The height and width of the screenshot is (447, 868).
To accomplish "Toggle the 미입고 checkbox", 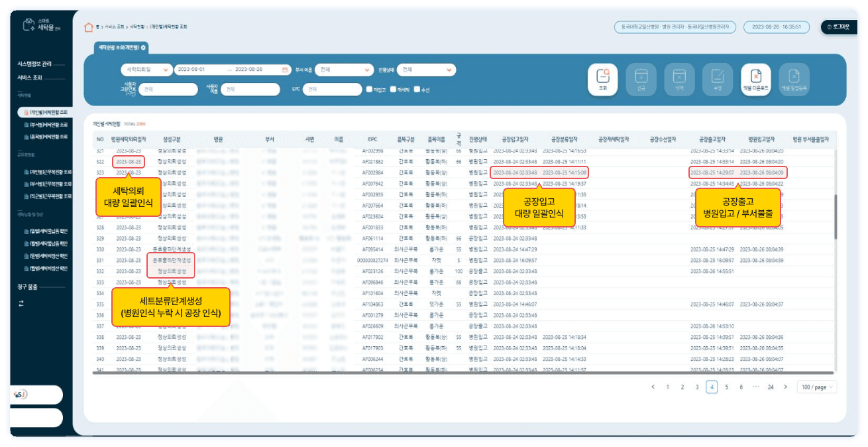I will [369, 89].
